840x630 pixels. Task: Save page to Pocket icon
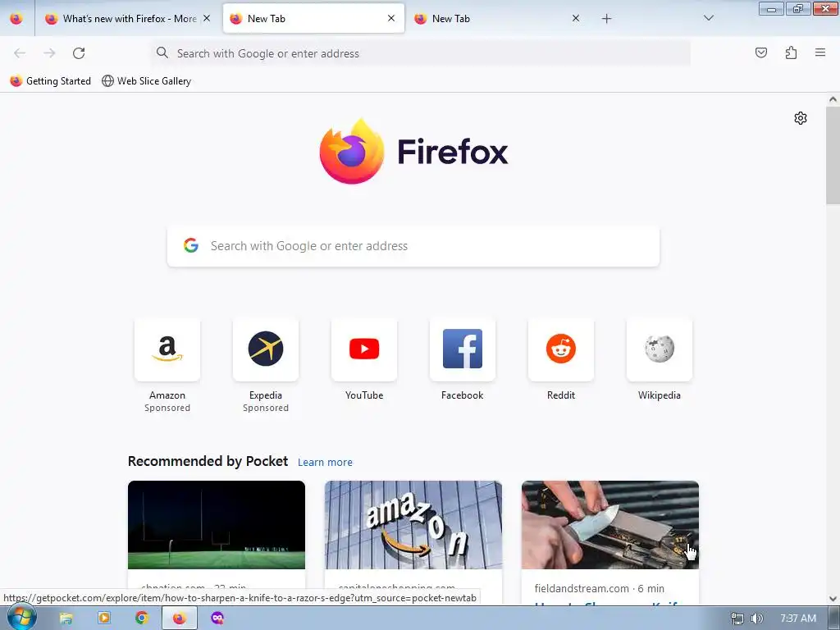coord(760,52)
